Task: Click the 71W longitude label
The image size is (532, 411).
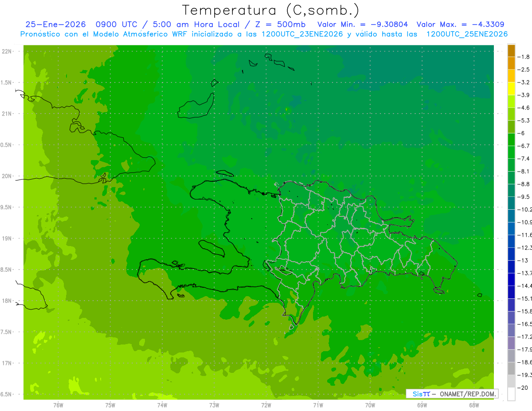Action: 318,405
